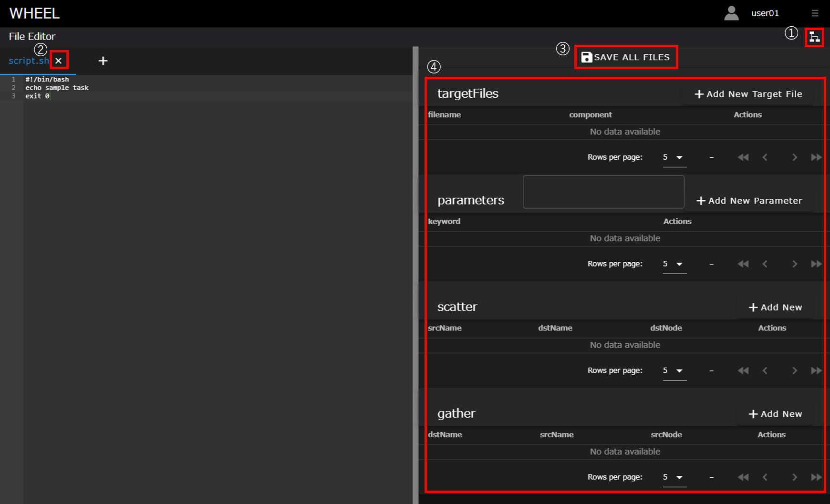830x504 pixels.
Task: Jump to first page in scatter table
Action: tap(743, 370)
